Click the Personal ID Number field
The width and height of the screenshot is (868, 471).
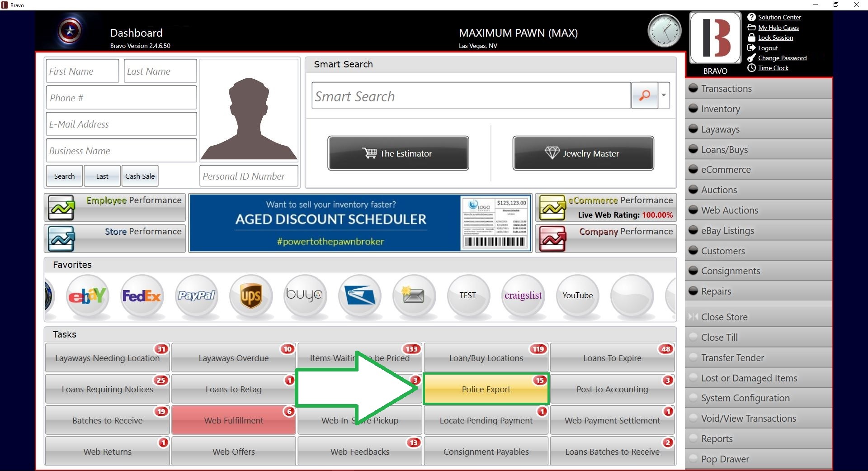tap(249, 176)
